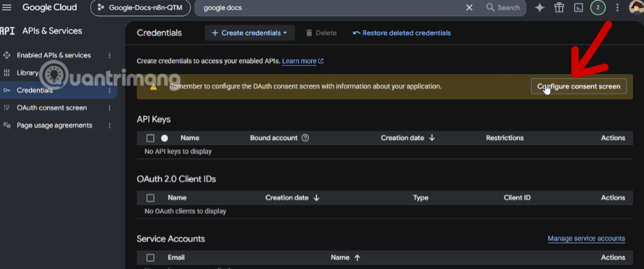The width and height of the screenshot is (644, 269).
Task: Sort OAuth clients by Creation date arrow
Action: pos(316,198)
